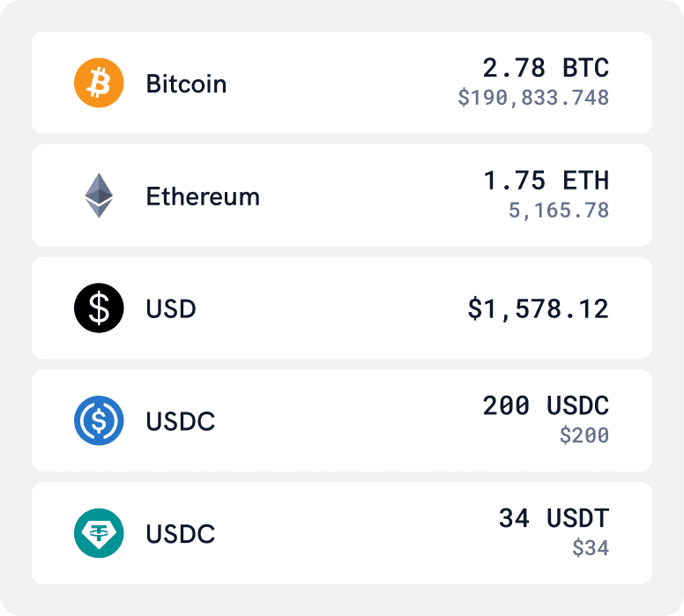The width and height of the screenshot is (684, 616).
Task: Click the $190,833.748 fiat value
Action: pyautogui.click(x=533, y=98)
